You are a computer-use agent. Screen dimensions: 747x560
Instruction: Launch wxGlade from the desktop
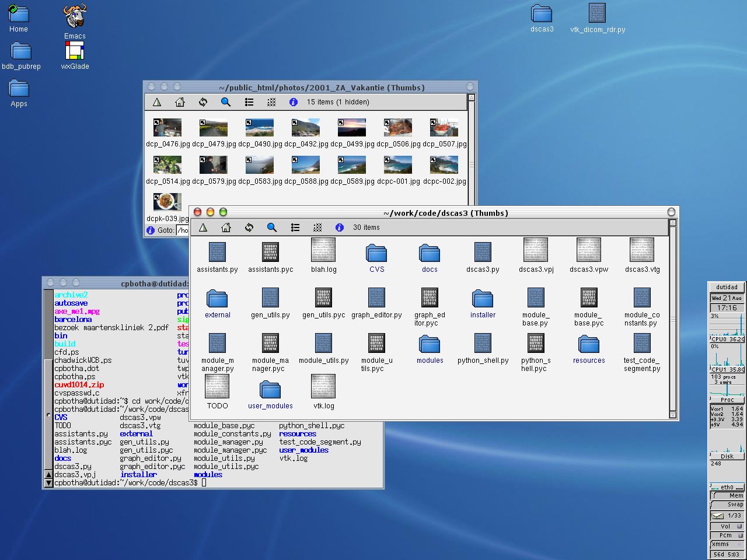75,51
